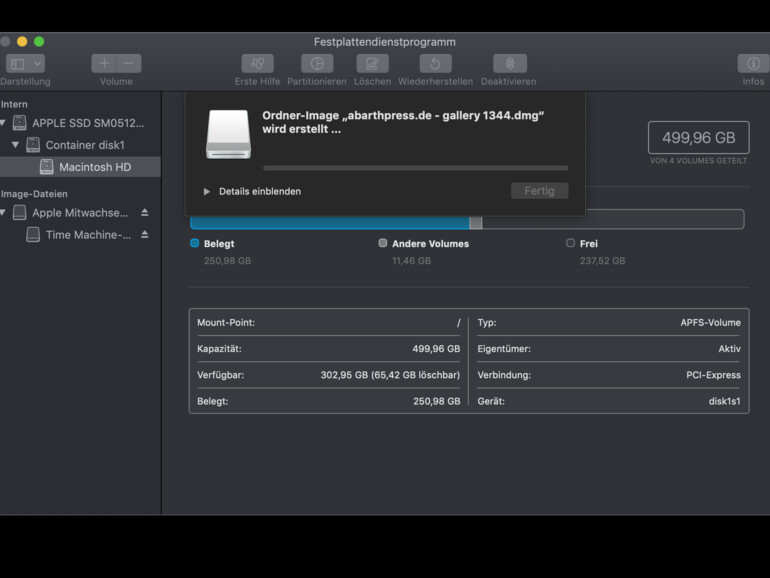This screenshot has width=770, height=578.
Task: Click the blue Belegt legend swatch
Action: tap(194, 243)
